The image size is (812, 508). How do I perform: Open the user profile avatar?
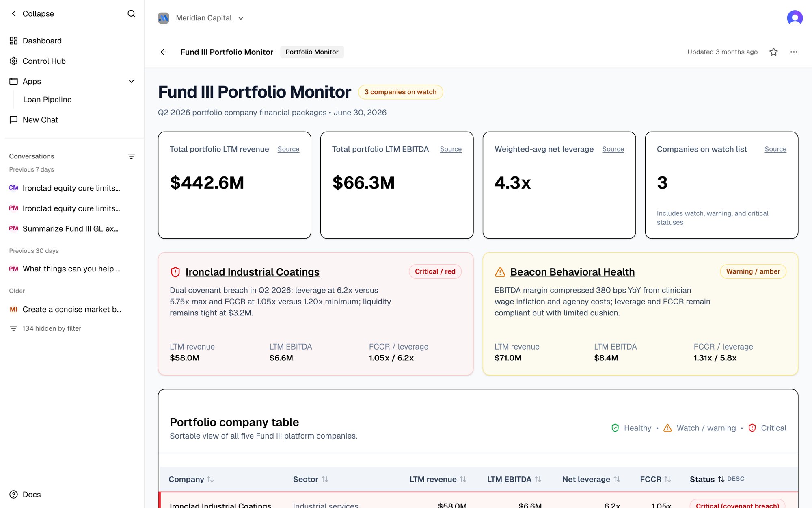coord(795,18)
